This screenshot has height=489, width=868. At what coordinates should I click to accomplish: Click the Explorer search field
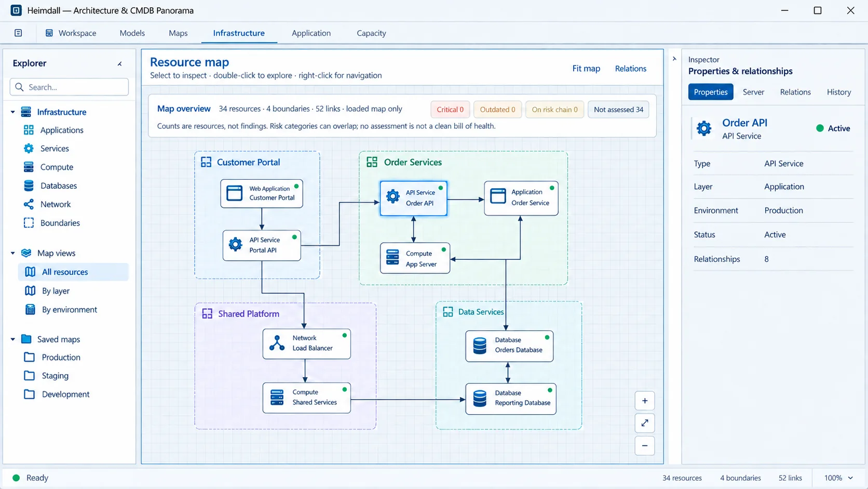69,87
